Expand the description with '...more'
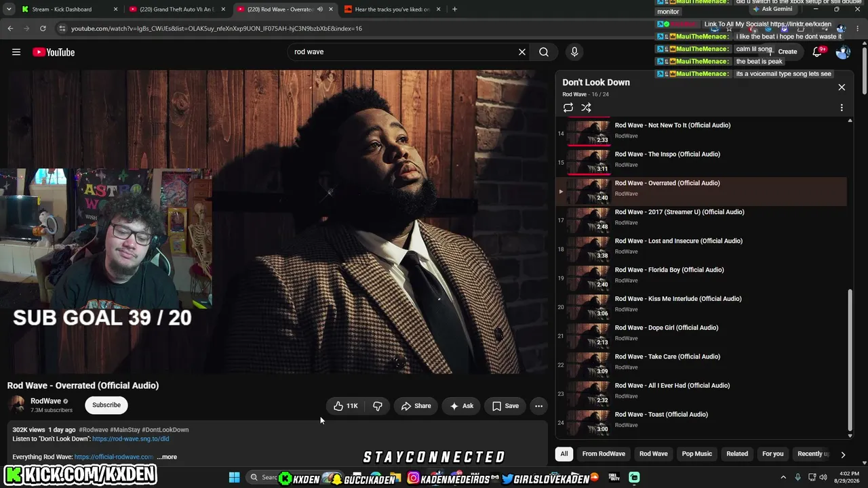 click(167, 457)
